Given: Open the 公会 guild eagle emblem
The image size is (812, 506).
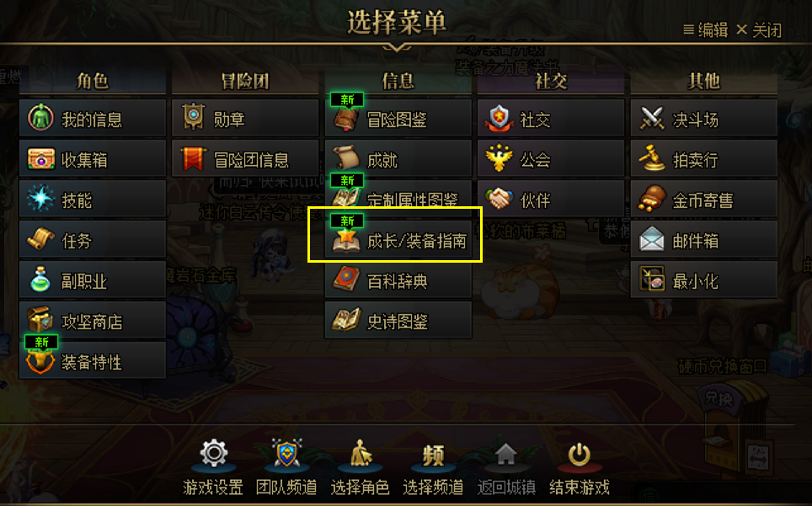Looking at the screenshot, I should pos(499,158).
